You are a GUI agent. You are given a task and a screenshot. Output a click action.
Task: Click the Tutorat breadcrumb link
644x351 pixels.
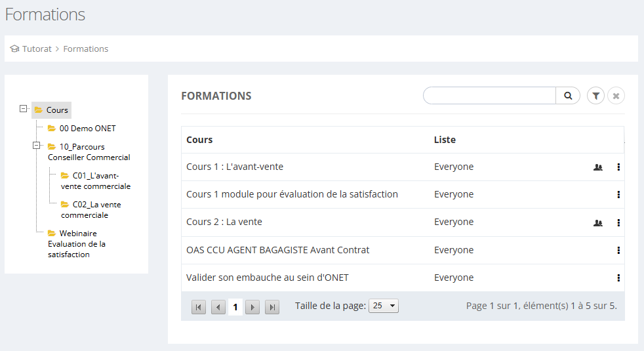37,49
